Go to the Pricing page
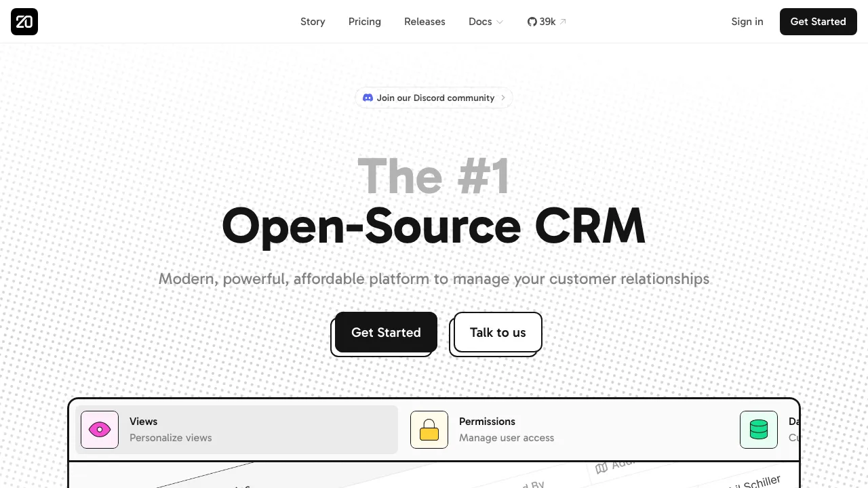This screenshot has height=488, width=868. 365,22
